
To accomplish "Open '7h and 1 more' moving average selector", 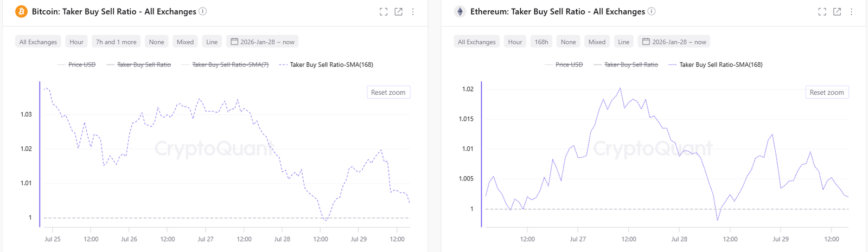I will (x=116, y=42).
